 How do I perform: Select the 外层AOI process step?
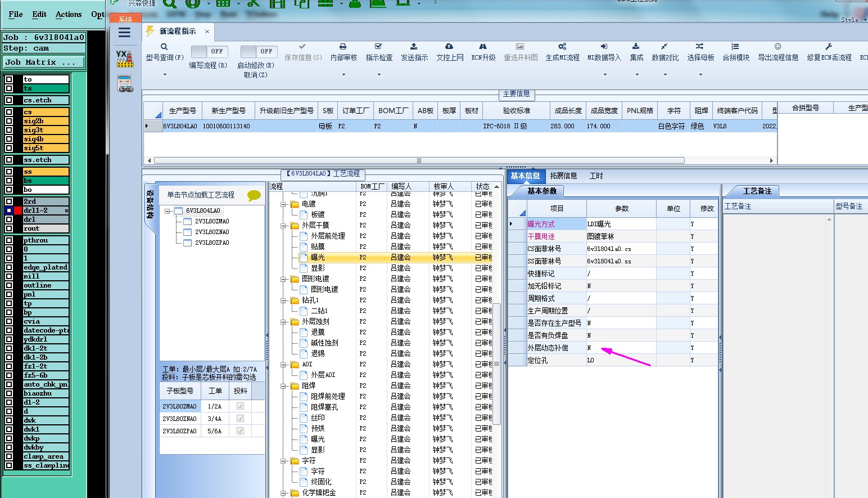pos(323,375)
